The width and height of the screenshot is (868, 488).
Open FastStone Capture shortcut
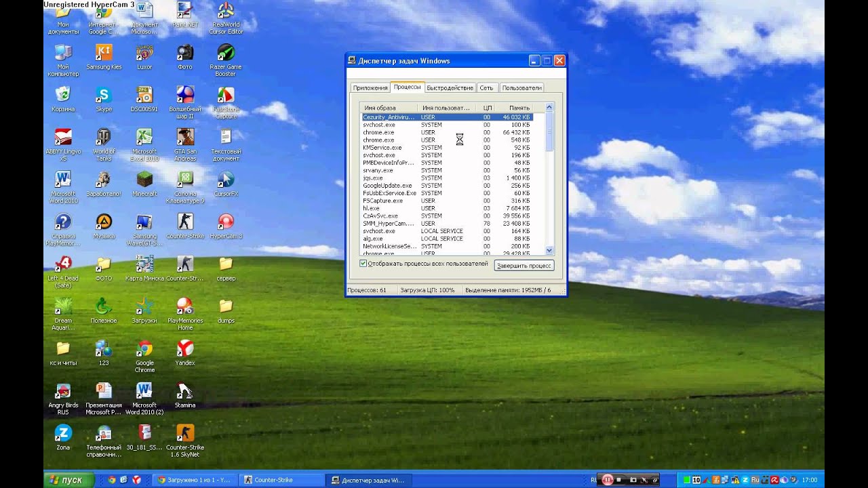[x=226, y=102]
